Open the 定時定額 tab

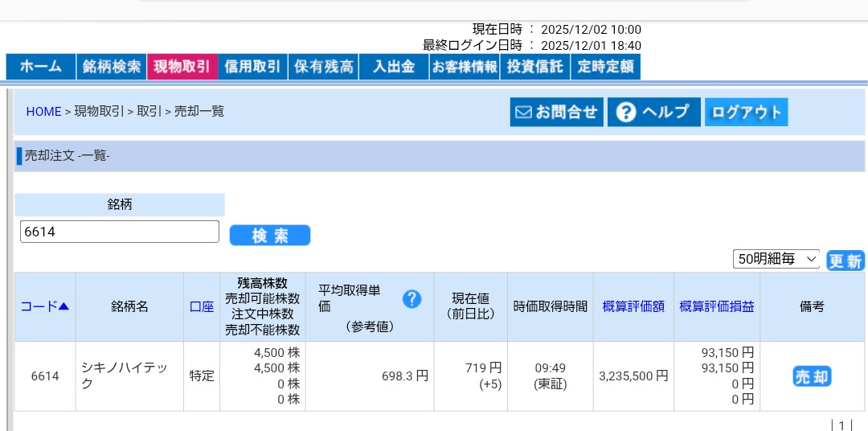pyautogui.click(x=605, y=67)
